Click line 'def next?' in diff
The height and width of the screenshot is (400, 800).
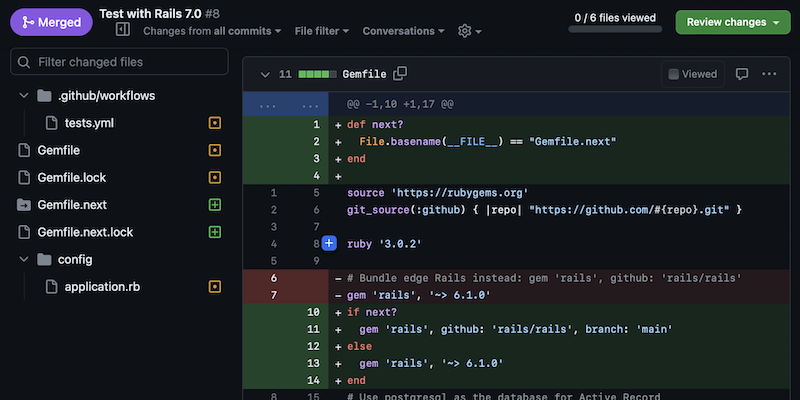pos(375,124)
